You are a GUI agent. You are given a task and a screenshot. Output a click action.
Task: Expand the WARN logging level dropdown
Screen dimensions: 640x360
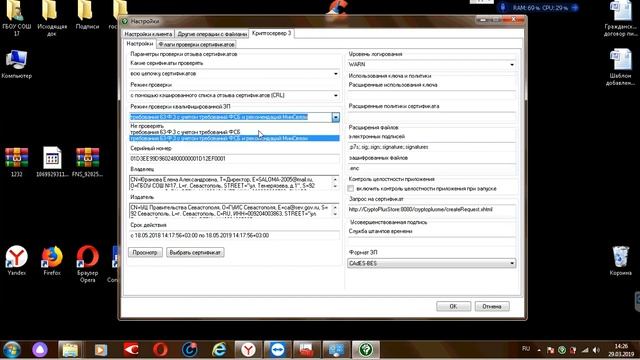pos(512,64)
